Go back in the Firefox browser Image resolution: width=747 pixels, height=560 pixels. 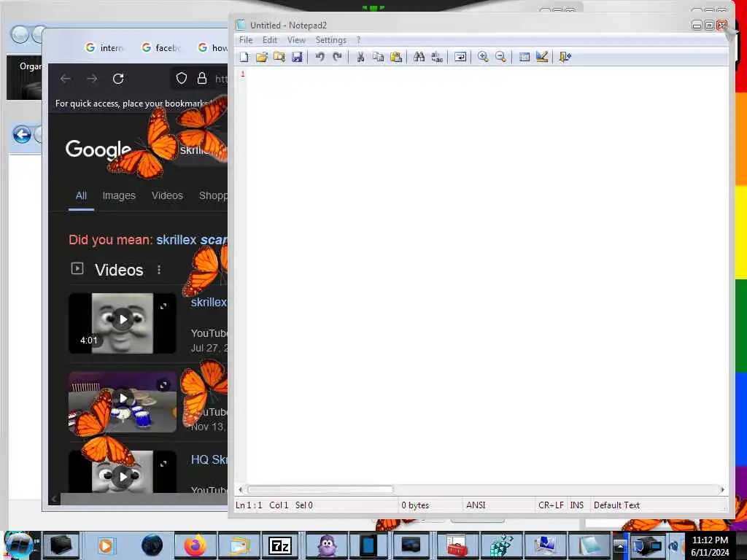coord(66,79)
